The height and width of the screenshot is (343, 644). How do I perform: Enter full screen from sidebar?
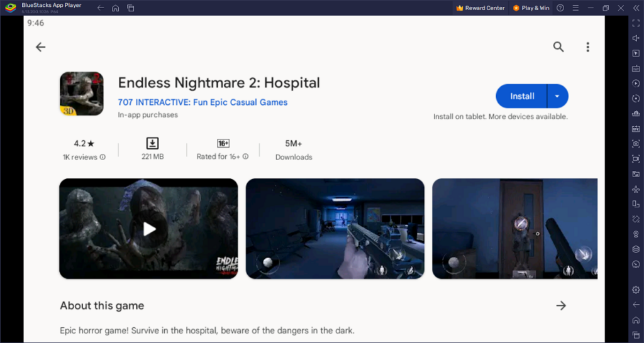(x=636, y=23)
